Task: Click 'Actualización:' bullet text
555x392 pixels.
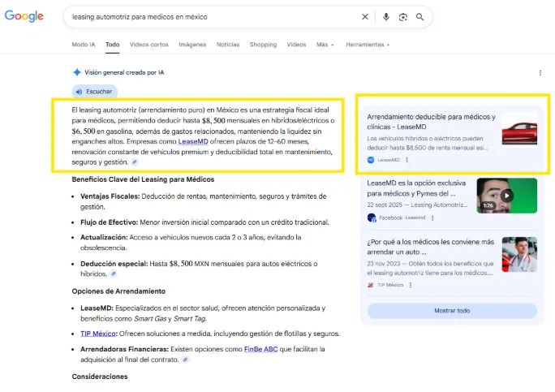Action: pyautogui.click(x=104, y=237)
